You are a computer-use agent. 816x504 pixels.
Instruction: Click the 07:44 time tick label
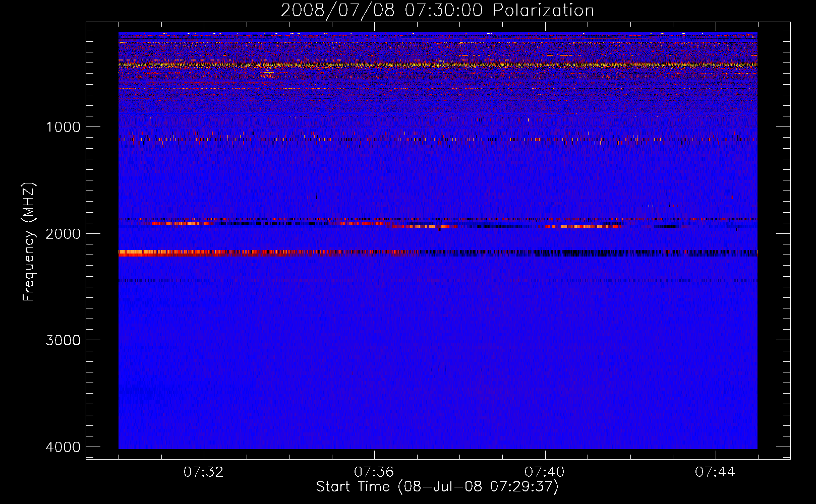(715, 472)
